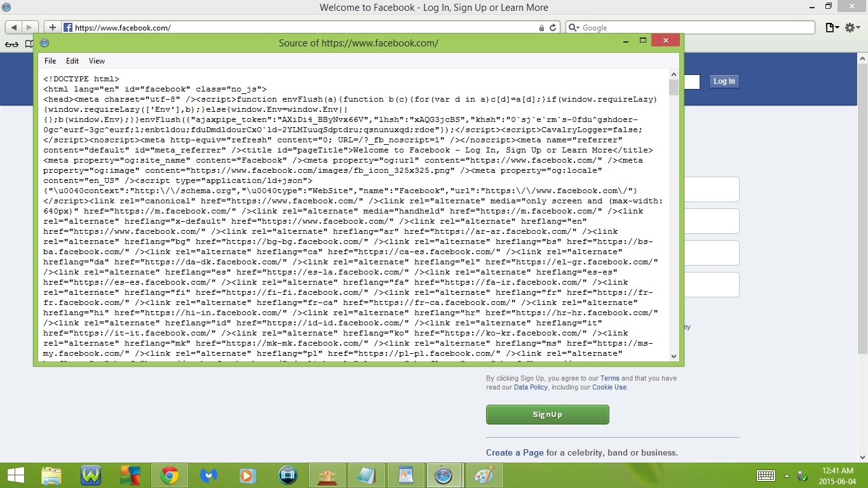
Task: Open the Safari settings gear menu
Action: tap(852, 28)
